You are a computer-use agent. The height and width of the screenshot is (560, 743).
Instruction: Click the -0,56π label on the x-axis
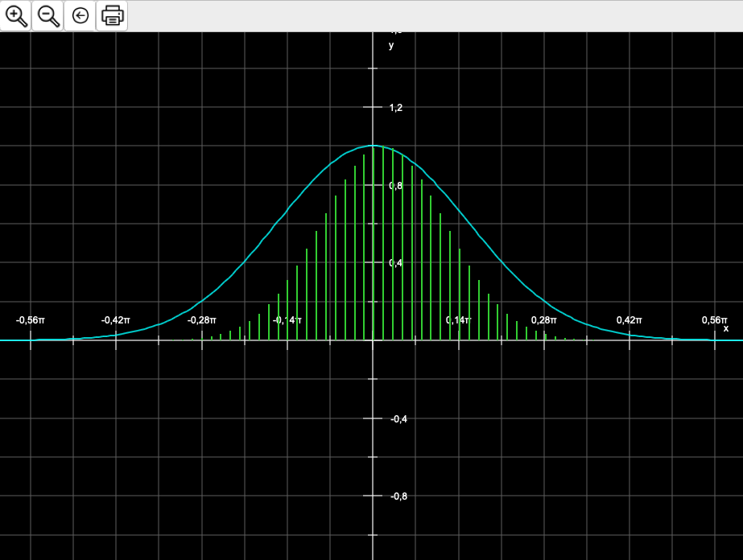coord(31,320)
